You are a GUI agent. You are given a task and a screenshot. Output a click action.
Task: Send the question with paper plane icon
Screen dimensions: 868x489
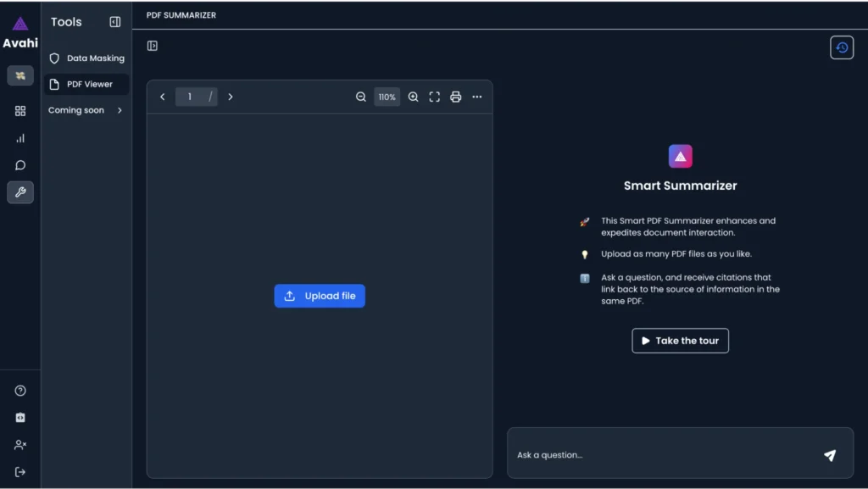[x=830, y=455]
